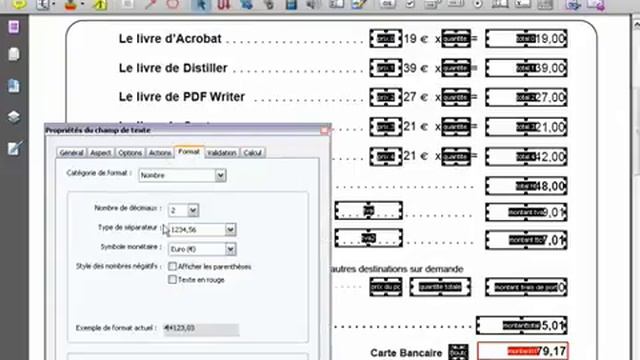The width and height of the screenshot is (640, 360).
Task: Pick the red pencil line tool
Action: click(151, 4)
